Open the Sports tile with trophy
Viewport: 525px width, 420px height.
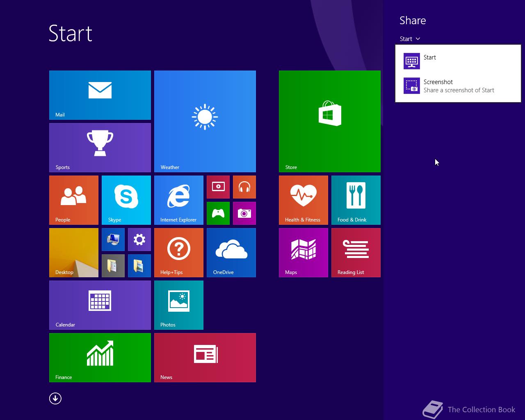(x=100, y=148)
